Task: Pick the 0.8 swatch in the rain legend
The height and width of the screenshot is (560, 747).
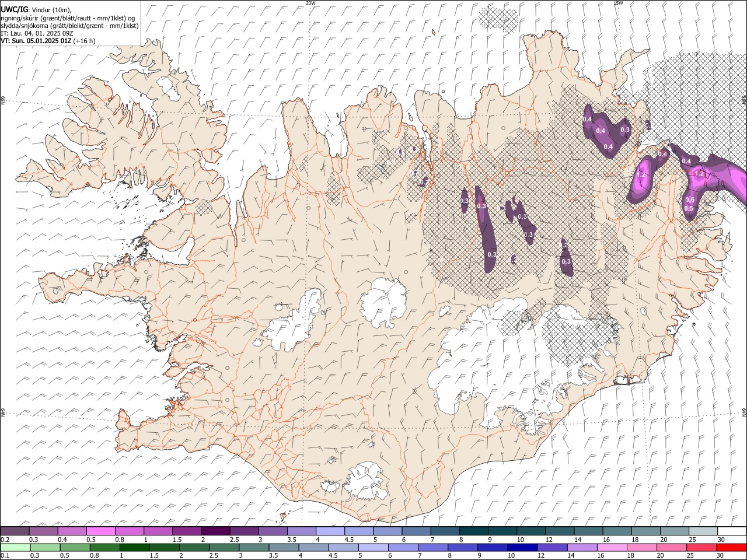Action: coord(105,547)
